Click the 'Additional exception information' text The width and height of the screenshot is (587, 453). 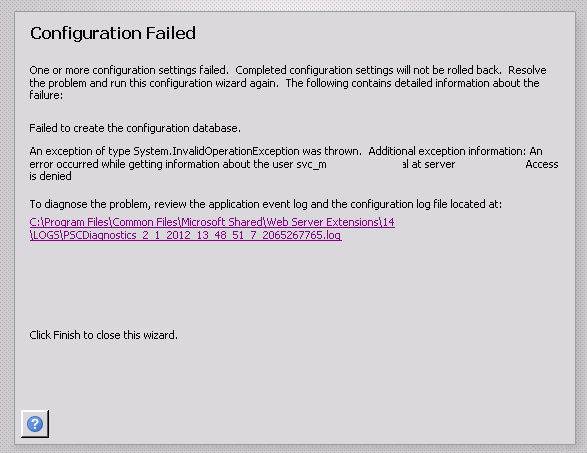(x=447, y=151)
